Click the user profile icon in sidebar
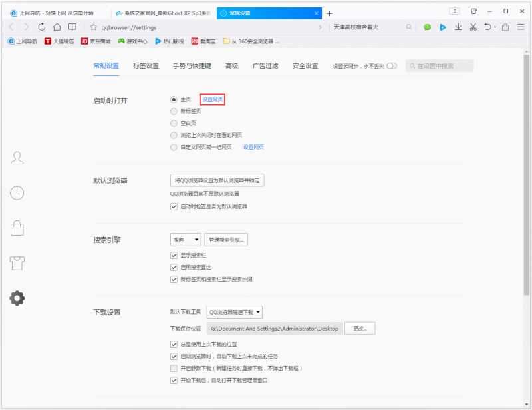The width and height of the screenshot is (532, 410). click(17, 158)
